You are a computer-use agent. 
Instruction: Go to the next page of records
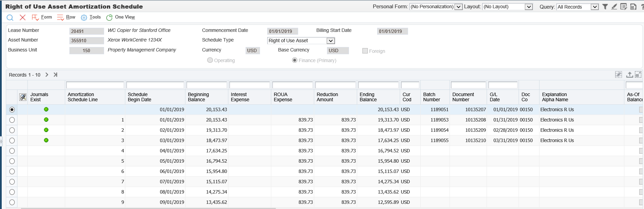point(47,74)
